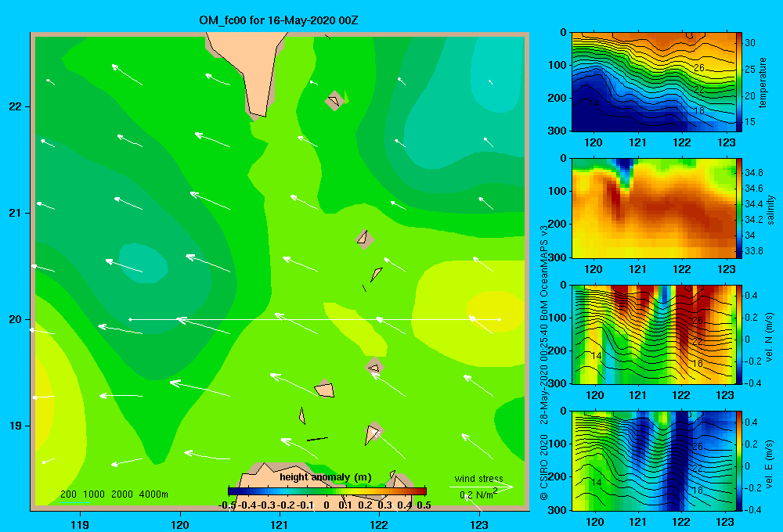The image size is (783, 532).
Task: Click longitude tick "123" below the main map
Action: click(479, 524)
